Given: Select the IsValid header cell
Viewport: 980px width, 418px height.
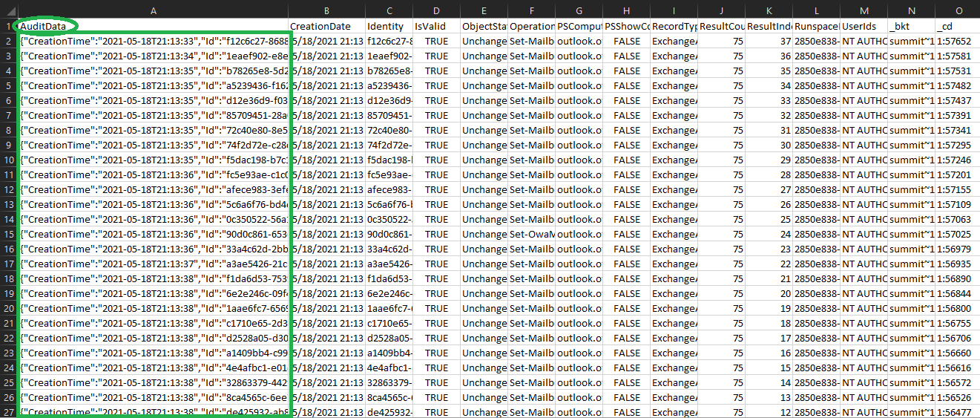Looking at the screenshot, I should coord(436,26).
